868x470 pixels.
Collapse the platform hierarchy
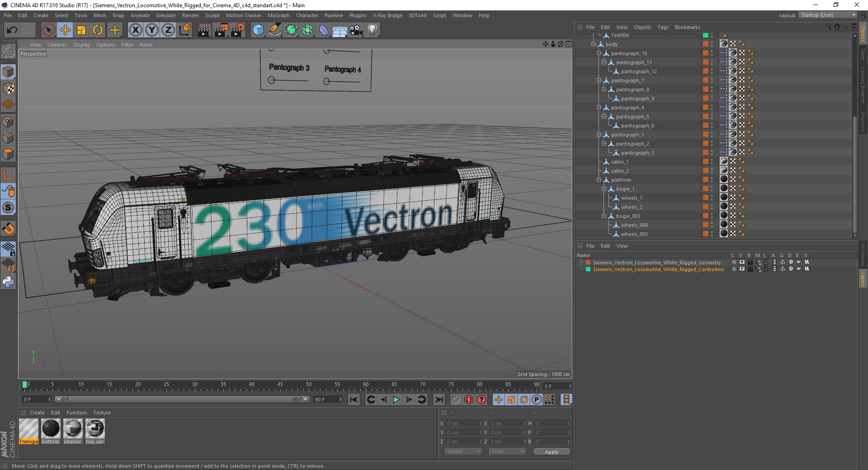click(x=599, y=180)
